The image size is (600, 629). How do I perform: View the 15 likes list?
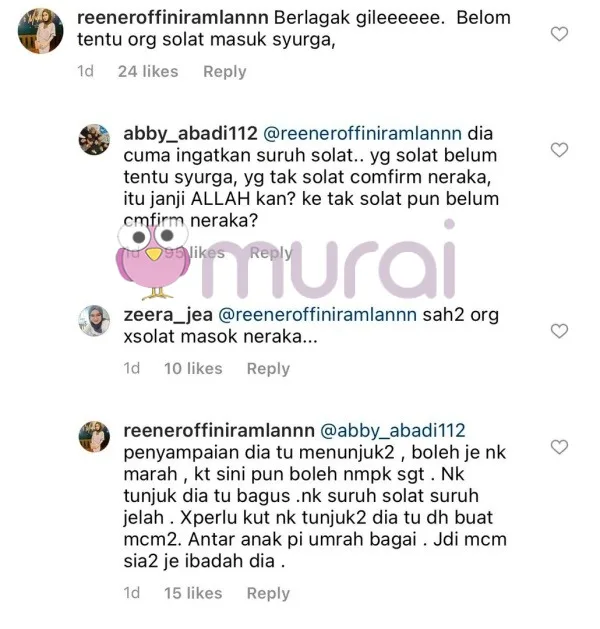pyautogui.click(x=193, y=593)
